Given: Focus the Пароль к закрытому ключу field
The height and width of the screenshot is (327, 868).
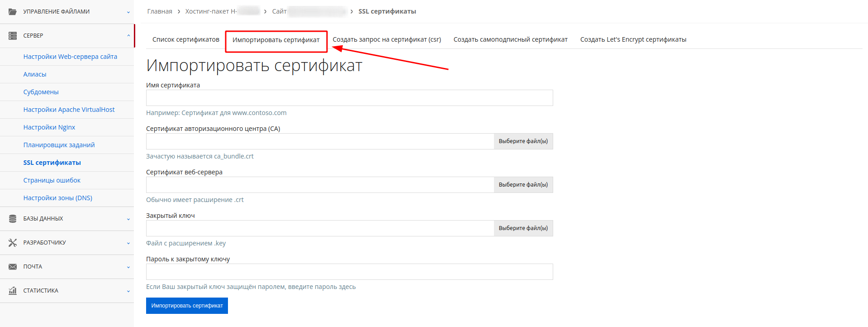Looking at the screenshot, I should pos(349,272).
